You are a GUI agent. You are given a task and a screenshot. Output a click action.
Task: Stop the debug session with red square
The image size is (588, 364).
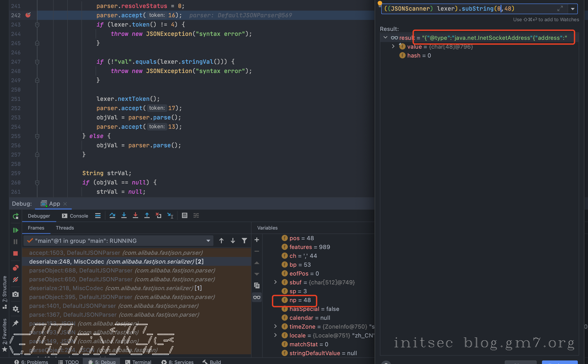point(16,253)
